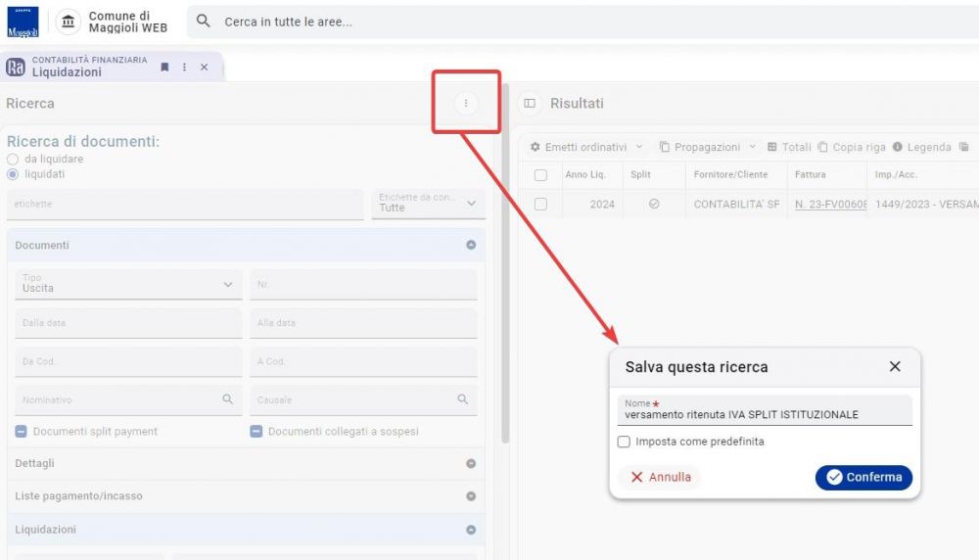Close the Liquidazioni tab
The width and height of the screenshot is (979, 560).
point(205,67)
